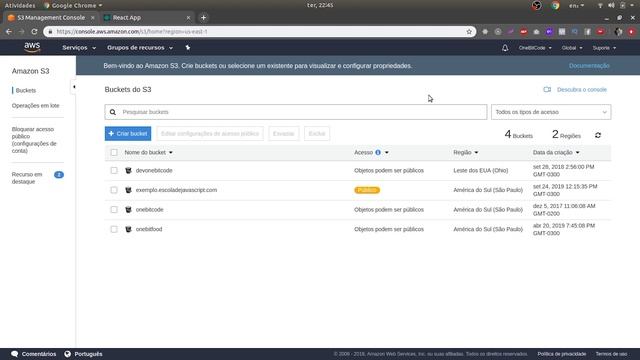
Task: Click the bucket icon for devonebitcode
Action: click(x=128, y=170)
